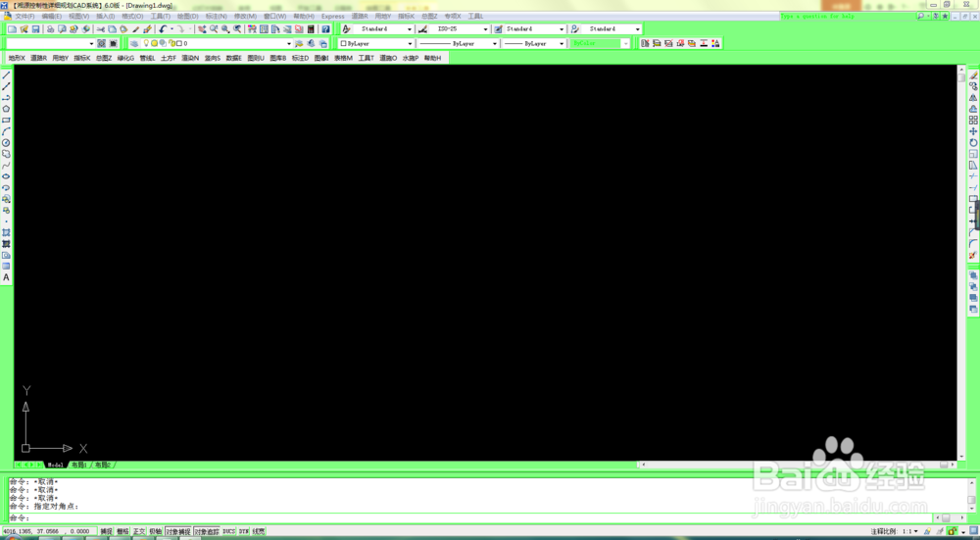Click the Array tool in Modify toolbar

click(x=973, y=120)
